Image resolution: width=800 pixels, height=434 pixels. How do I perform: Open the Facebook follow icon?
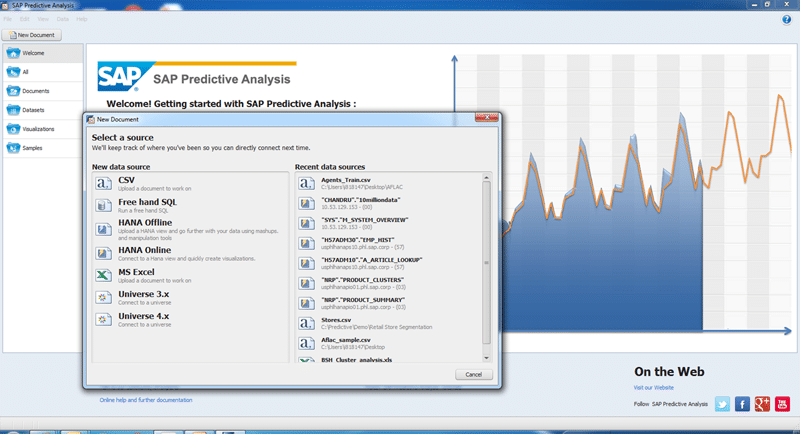(x=742, y=404)
